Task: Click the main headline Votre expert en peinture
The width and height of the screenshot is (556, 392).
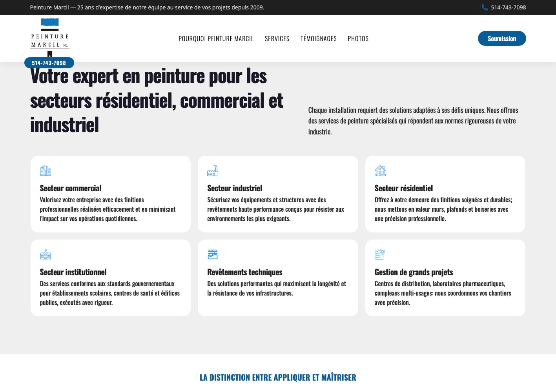Action: pos(157,100)
